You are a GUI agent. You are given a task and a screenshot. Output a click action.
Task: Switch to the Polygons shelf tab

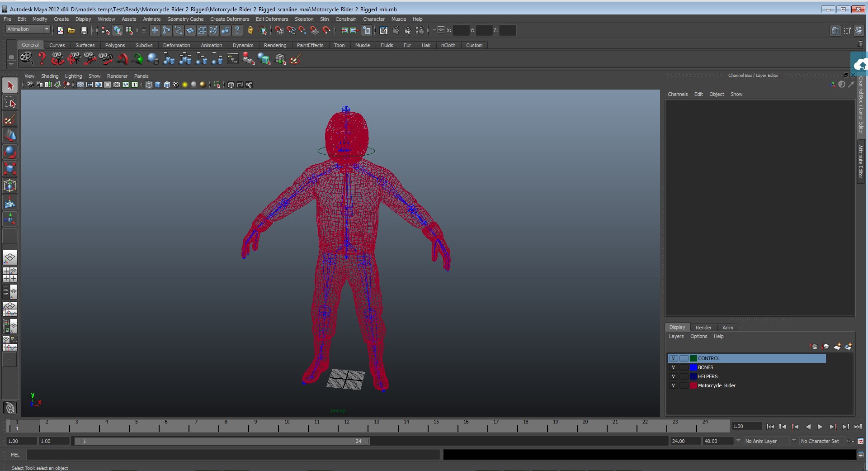click(115, 45)
